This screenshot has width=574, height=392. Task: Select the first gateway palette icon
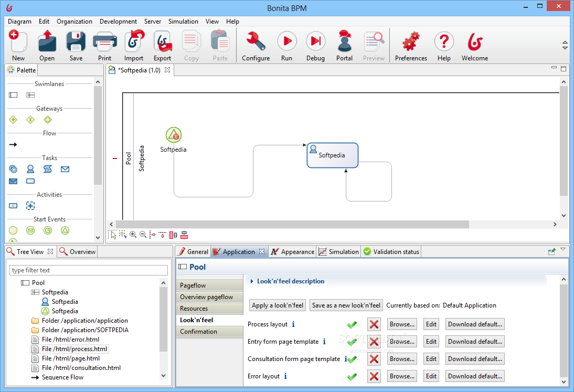13,120
